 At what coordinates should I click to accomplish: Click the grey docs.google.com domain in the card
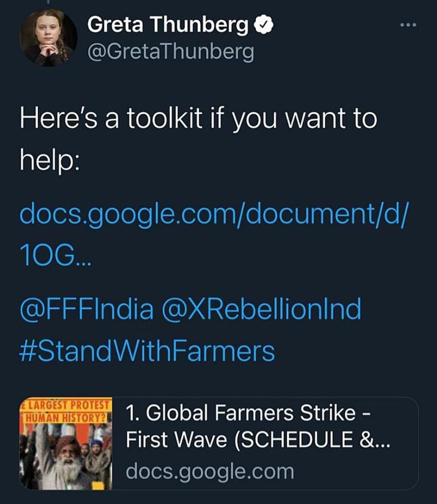(210, 471)
